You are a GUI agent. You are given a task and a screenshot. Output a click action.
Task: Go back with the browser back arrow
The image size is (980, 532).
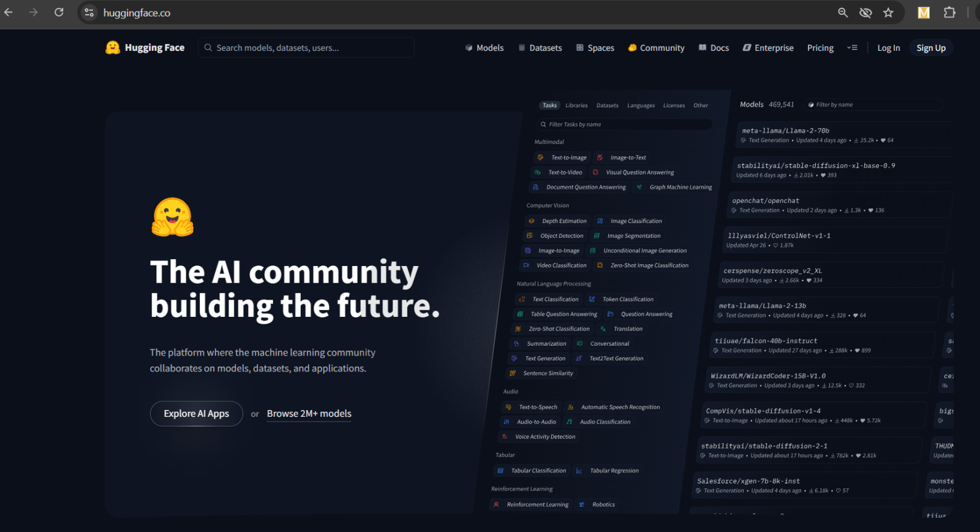click(x=9, y=13)
